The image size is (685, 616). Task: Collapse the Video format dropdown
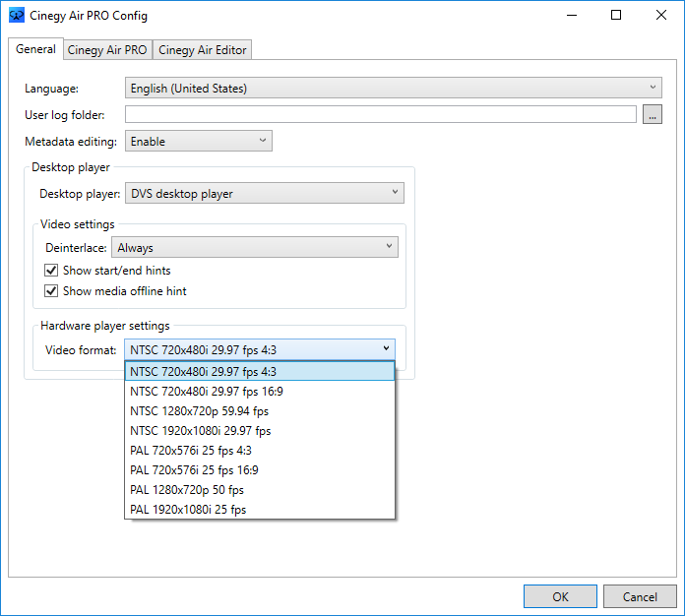tap(260, 349)
